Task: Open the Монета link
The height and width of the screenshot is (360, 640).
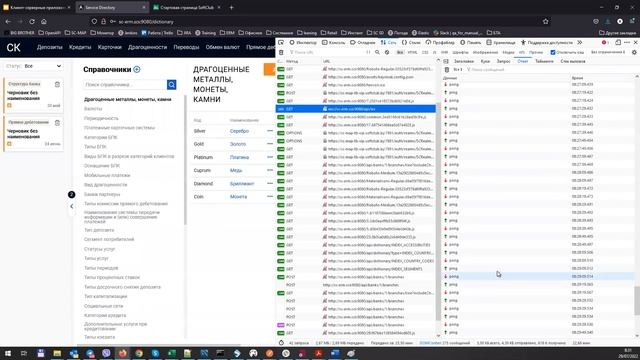Action: coord(238,197)
